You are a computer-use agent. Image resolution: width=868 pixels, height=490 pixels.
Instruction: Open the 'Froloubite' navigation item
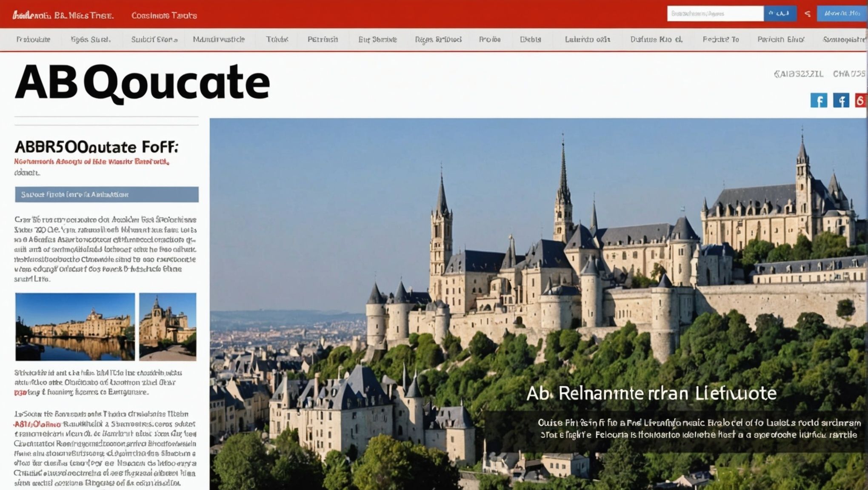pos(33,40)
